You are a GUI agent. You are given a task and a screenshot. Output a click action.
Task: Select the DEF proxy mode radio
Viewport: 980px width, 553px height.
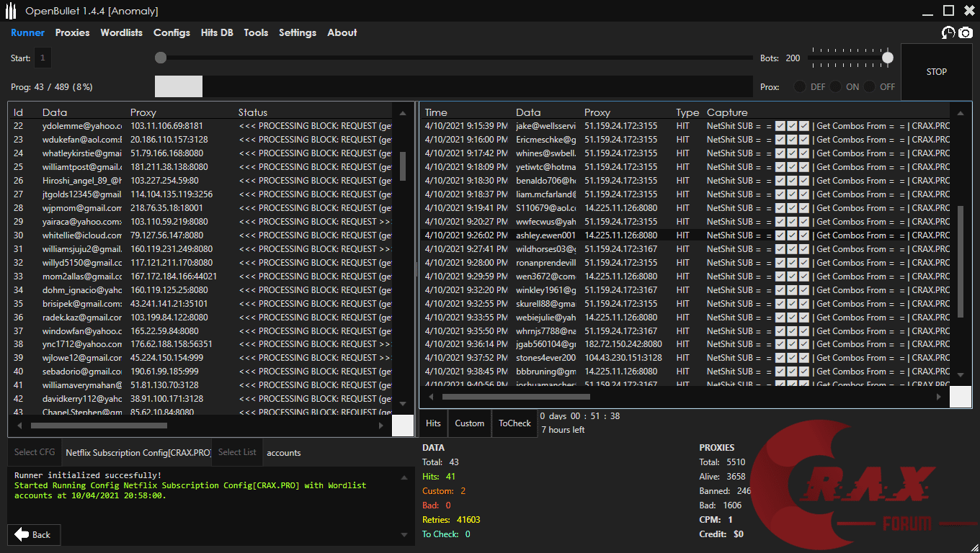coord(800,86)
